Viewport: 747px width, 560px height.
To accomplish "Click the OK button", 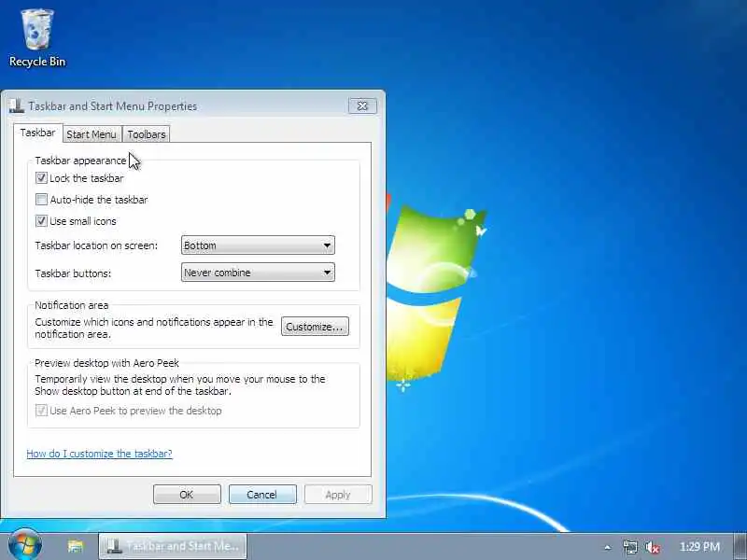I will (x=187, y=495).
